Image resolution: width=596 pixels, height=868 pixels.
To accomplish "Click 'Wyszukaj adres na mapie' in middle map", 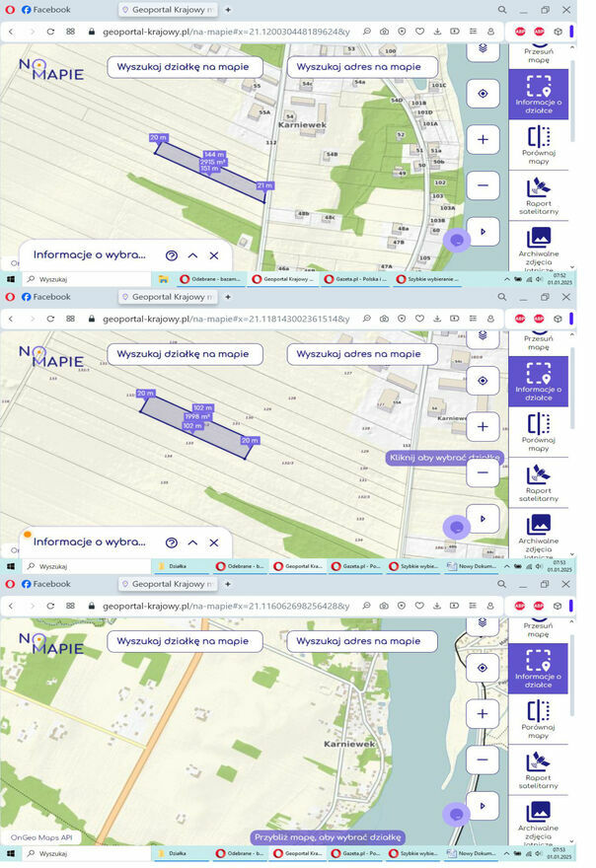I will point(358,353).
